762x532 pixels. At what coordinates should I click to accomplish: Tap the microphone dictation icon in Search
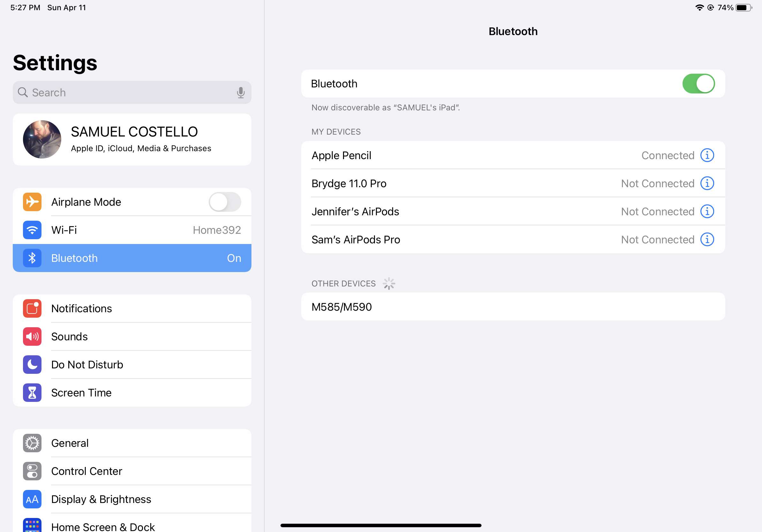click(241, 92)
